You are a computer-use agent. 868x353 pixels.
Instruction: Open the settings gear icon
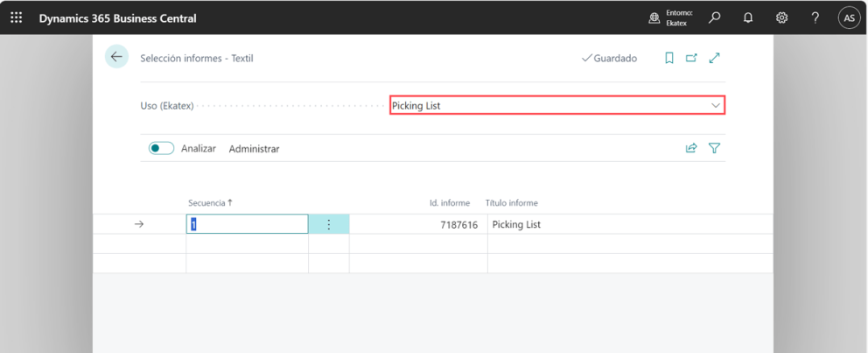pyautogui.click(x=781, y=18)
